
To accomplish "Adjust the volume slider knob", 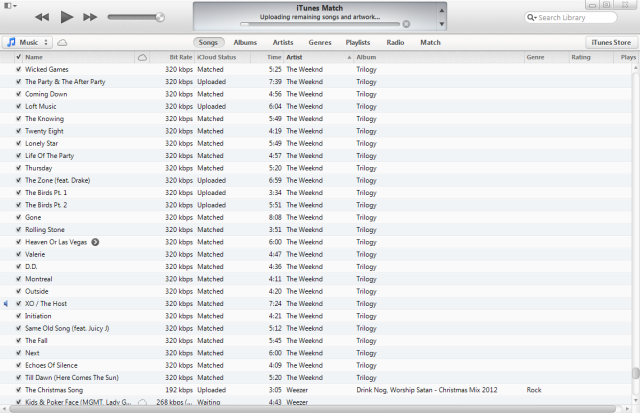I will (160, 17).
